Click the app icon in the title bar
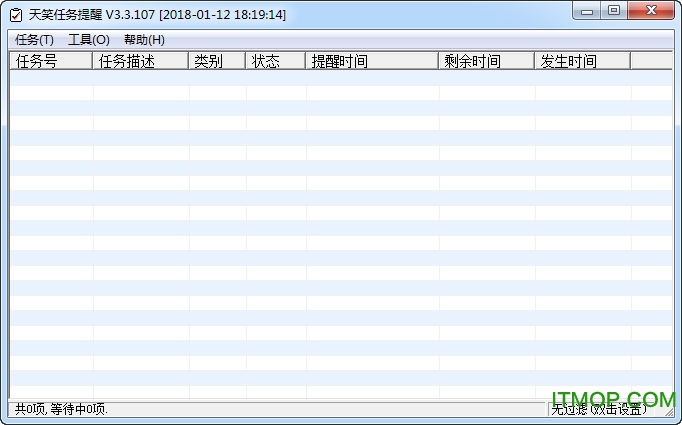682x425 pixels. coord(15,15)
